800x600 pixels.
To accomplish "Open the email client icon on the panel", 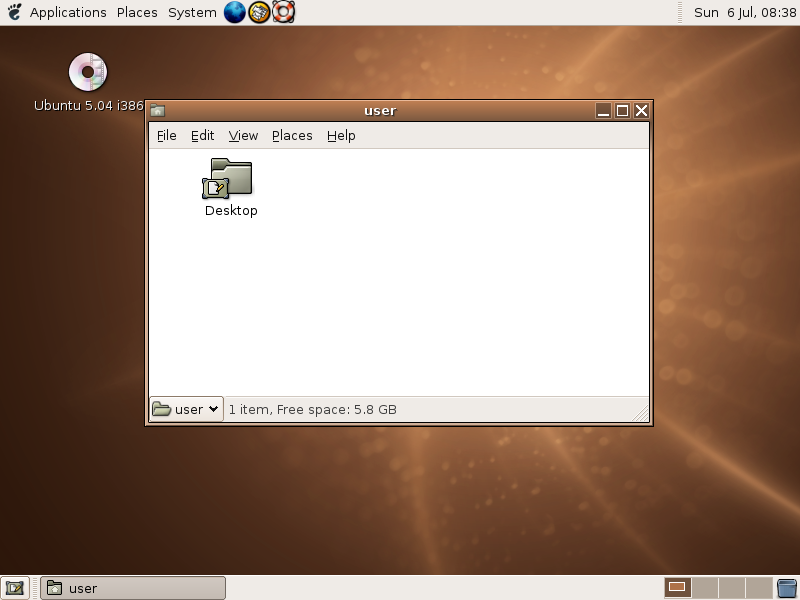I will pyautogui.click(x=260, y=13).
